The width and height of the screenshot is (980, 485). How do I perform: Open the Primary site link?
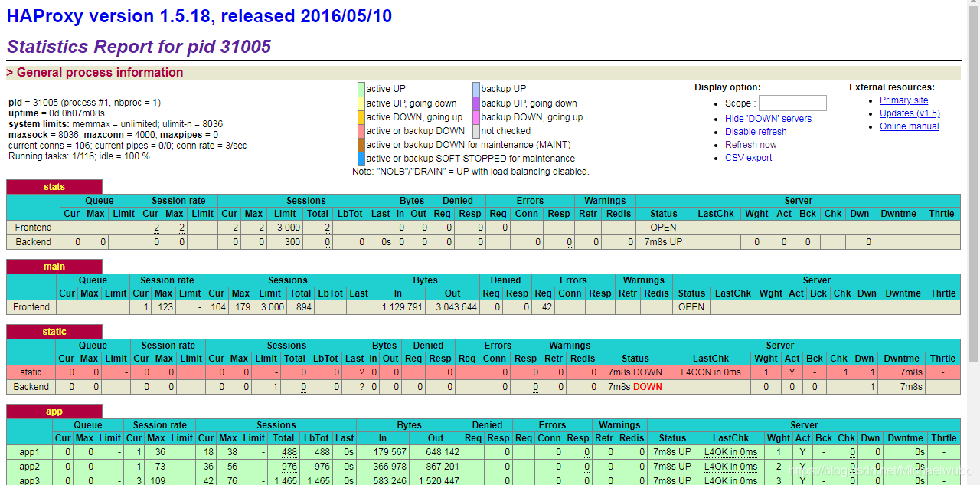[x=903, y=100]
